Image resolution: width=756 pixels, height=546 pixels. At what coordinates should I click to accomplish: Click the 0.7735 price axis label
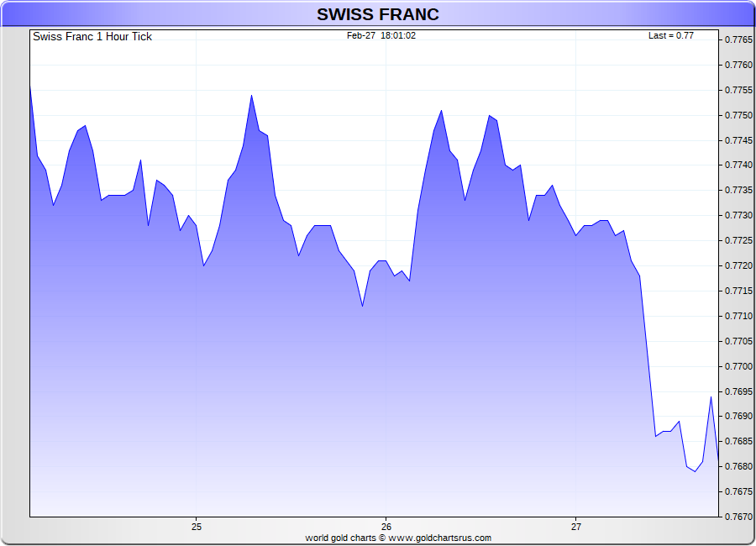pyautogui.click(x=738, y=190)
